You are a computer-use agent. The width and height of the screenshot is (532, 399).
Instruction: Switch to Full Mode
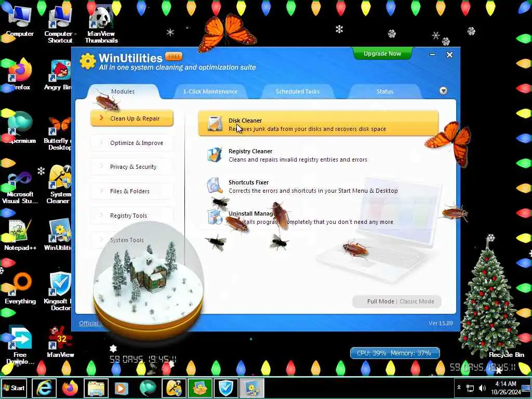[x=380, y=301]
